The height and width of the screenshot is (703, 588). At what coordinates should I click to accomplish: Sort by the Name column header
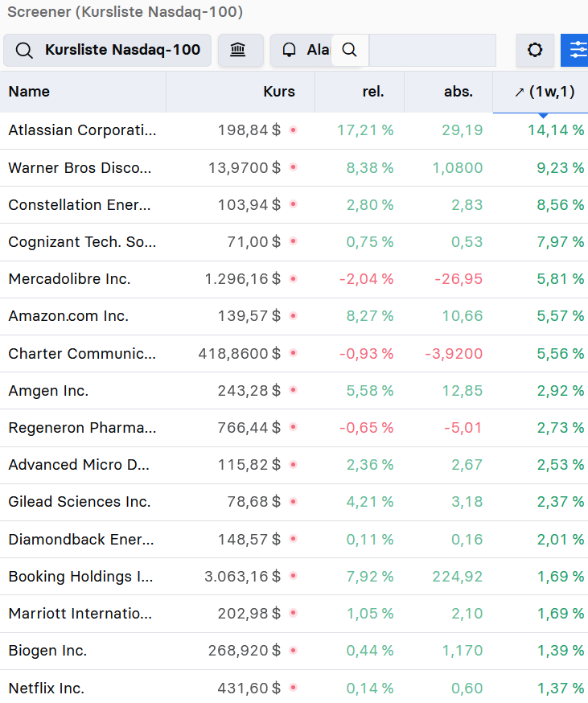click(x=29, y=92)
